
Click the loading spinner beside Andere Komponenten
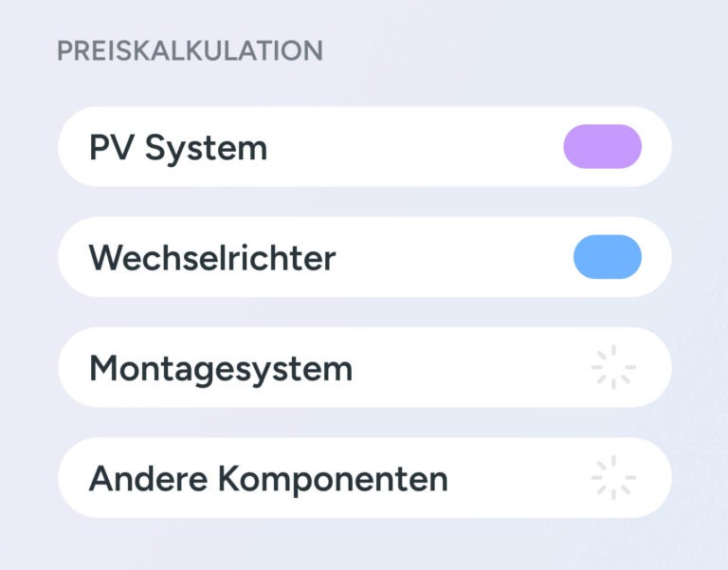613,478
